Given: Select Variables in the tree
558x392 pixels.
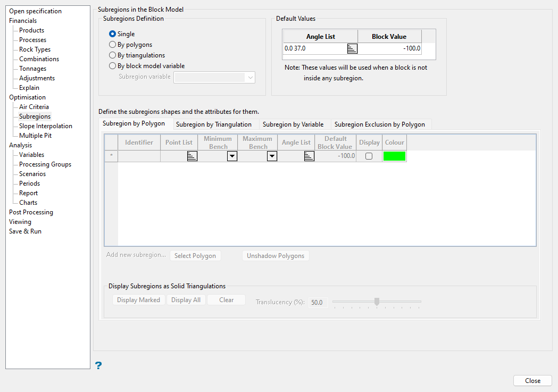Looking at the screenshot, I should 32,155.
